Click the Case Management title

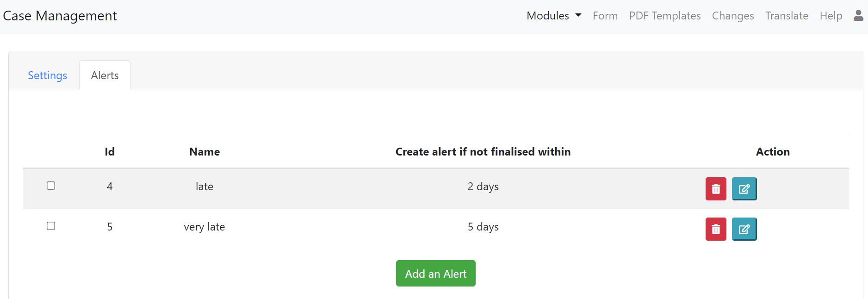60,16
